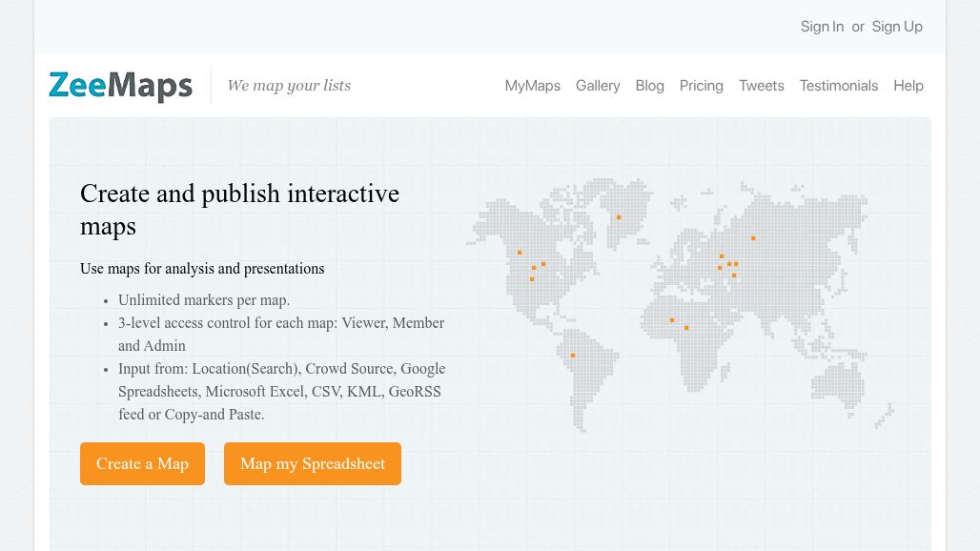Select Tweets in the top navigation
The image size is (980, 551).
point(761,86)
